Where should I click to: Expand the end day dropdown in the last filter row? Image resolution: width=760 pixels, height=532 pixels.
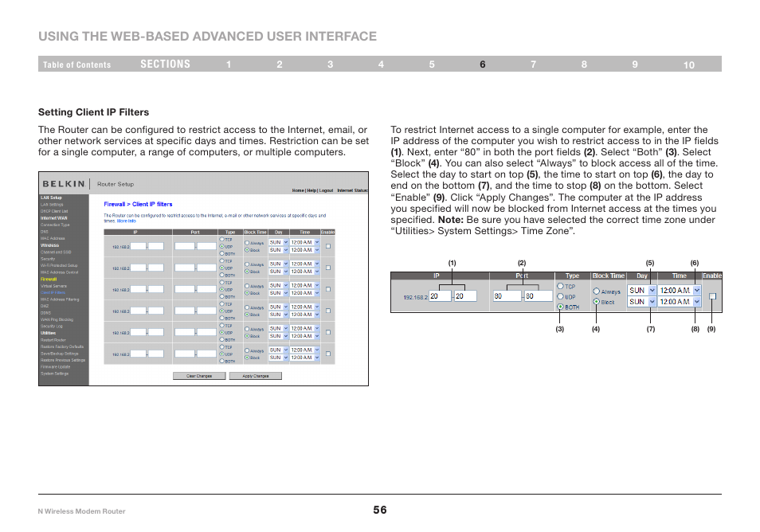(279, 358)
